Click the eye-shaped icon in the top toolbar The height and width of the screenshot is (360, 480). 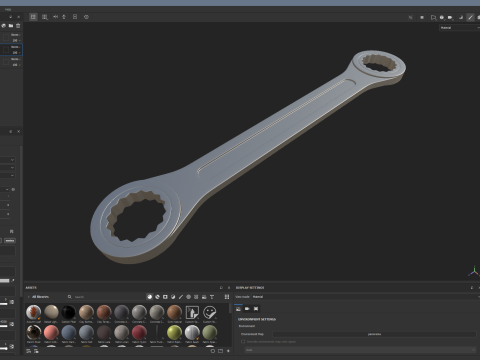[86, 17]
